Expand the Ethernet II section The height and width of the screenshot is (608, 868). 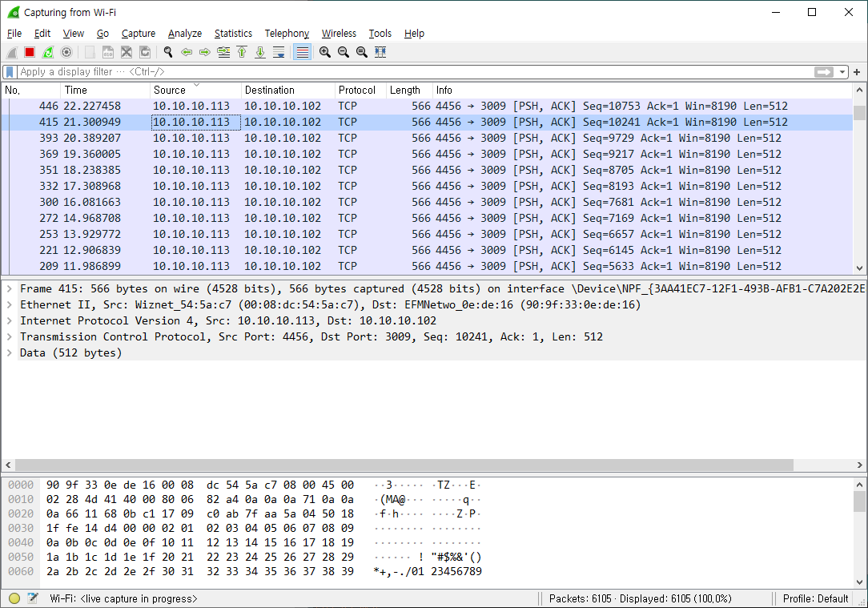10,304
